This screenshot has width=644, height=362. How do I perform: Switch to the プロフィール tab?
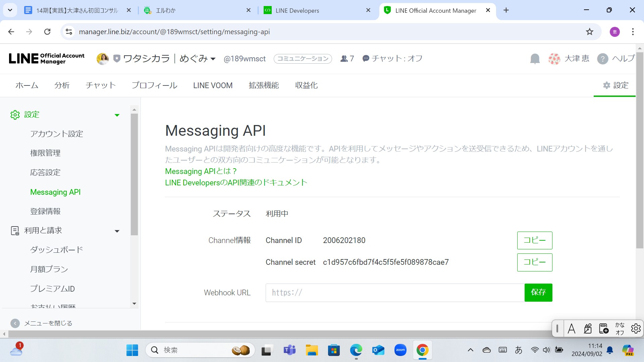(x=155, y=85)
